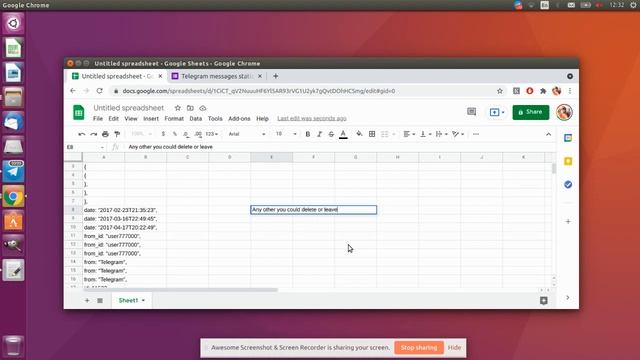
Task: Click the Redo arrow in Sheets toolbar
Action: point(93,134)
